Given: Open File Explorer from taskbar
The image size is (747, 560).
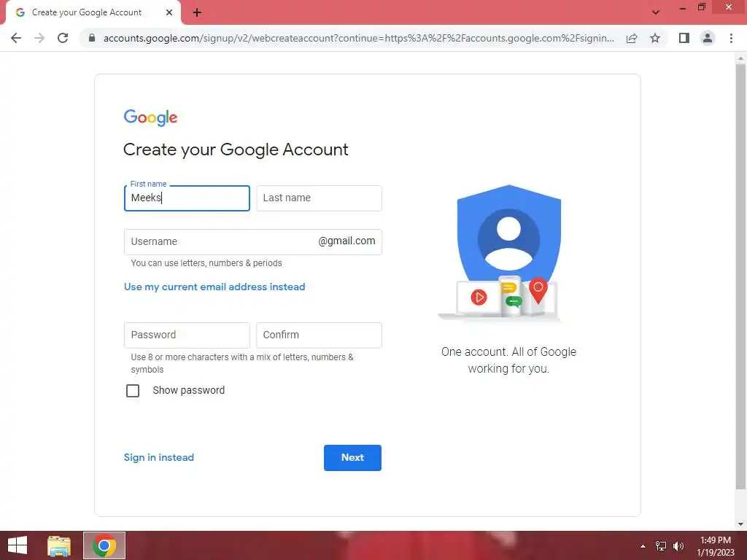Looking at the screenshot, I should (x=59, y=545).
